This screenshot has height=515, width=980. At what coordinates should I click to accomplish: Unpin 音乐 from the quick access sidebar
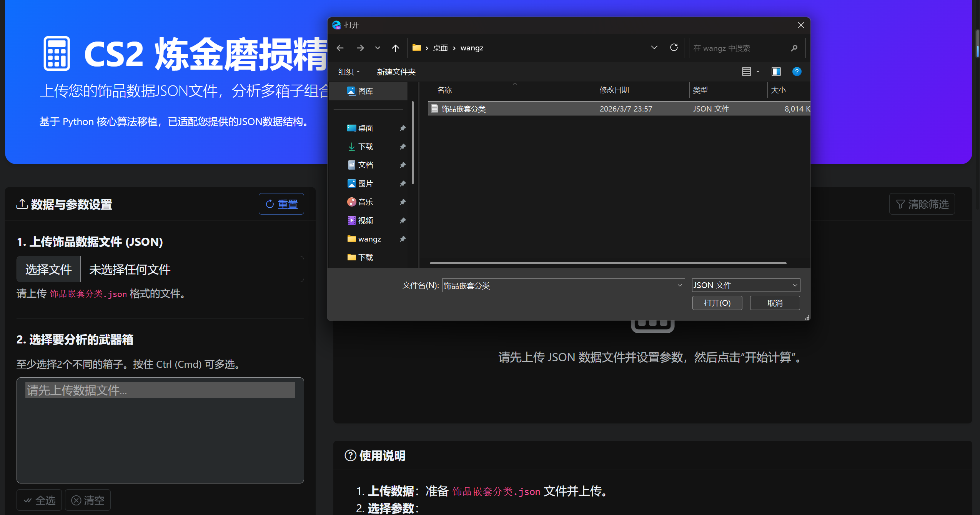[x=402, y=202]
